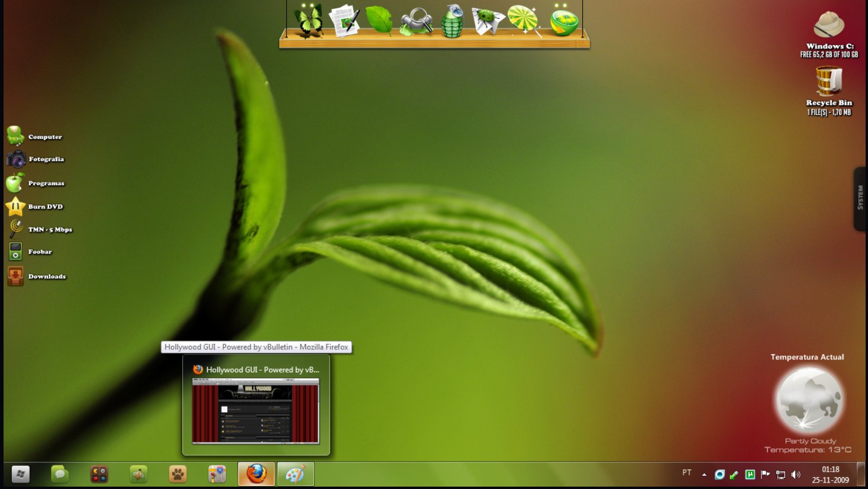Open the Fotografia camera shortcut
This screenshot has width=868, height=489.
coord(36,159)
